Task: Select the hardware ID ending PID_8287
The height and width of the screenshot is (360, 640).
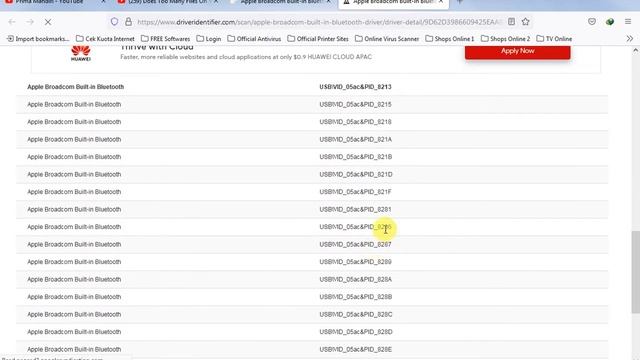Action: (355, 244)
